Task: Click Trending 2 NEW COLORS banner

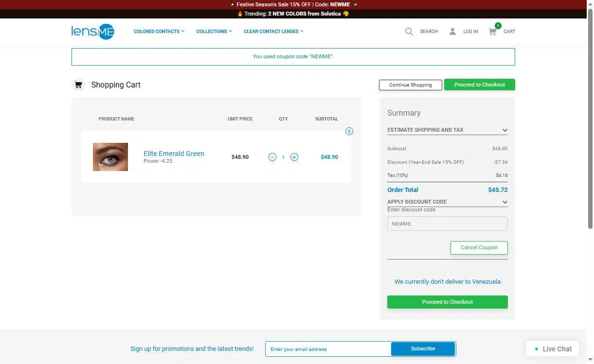Action: coord(293,14)
